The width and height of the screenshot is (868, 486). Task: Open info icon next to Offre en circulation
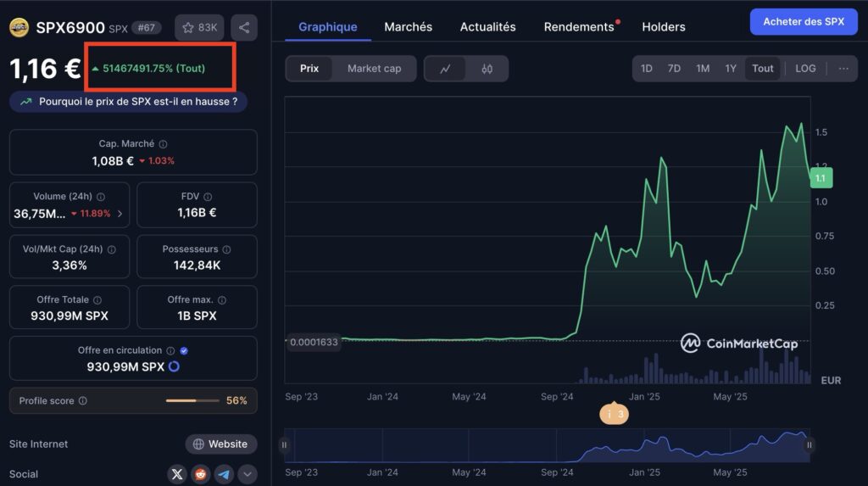pos(170,351)
